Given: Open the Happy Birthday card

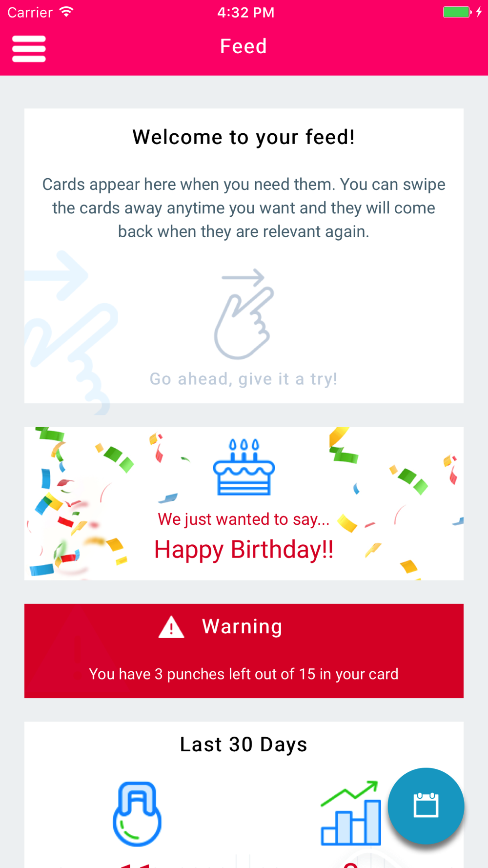Looking at the screenshot, I should pos(244,504).
